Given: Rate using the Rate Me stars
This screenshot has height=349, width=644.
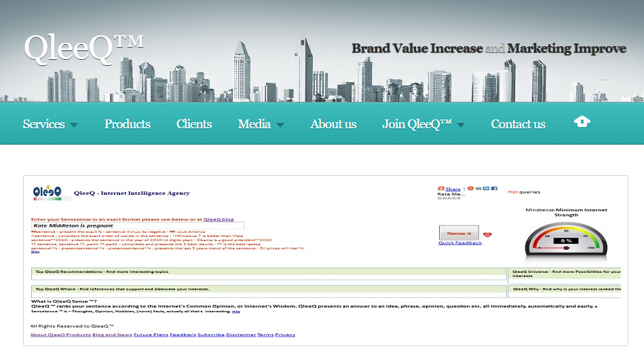Looking at the screenshot, I should click(x=449, y=198).
